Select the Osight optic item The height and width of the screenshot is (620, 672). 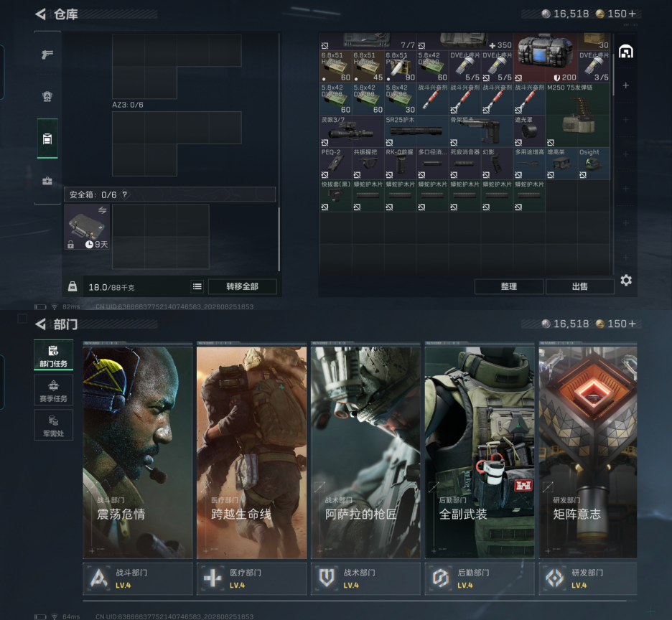coord(594,163)
